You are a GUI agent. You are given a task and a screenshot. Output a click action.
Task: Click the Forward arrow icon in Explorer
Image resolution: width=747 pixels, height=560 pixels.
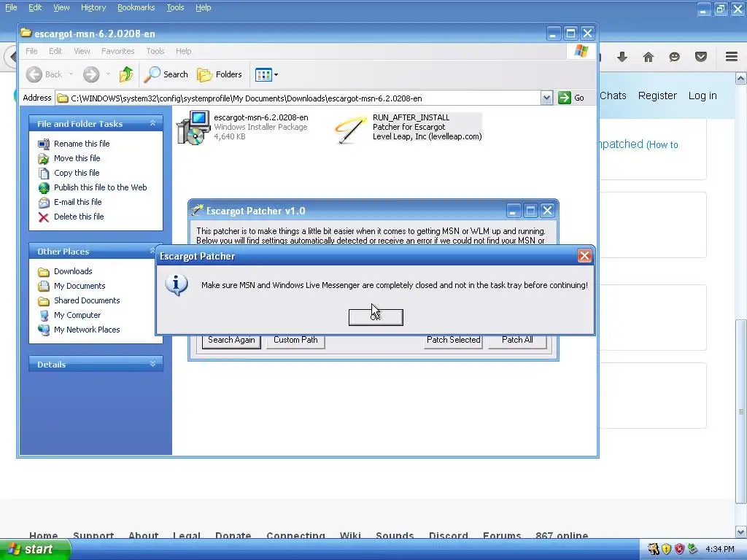click(x=91, y=74)
